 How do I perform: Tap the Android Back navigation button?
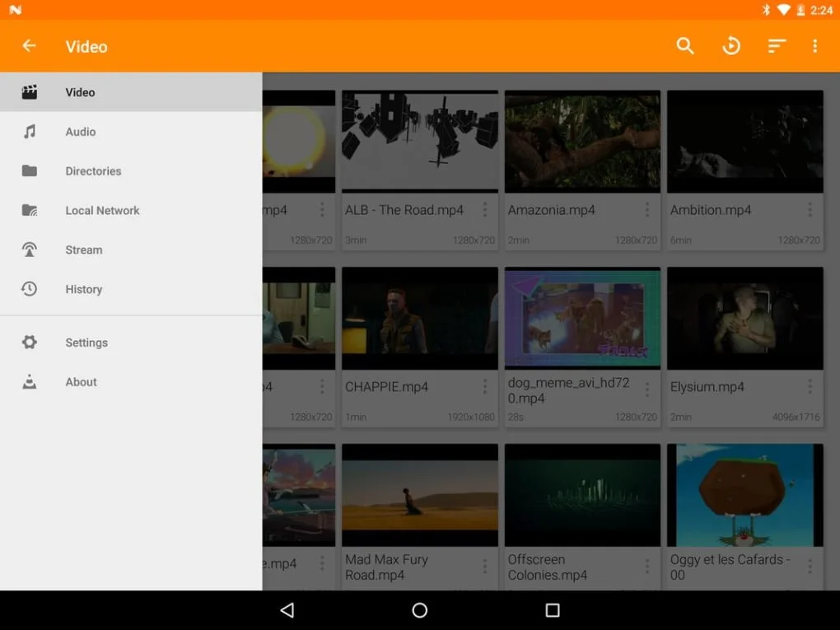287,610
